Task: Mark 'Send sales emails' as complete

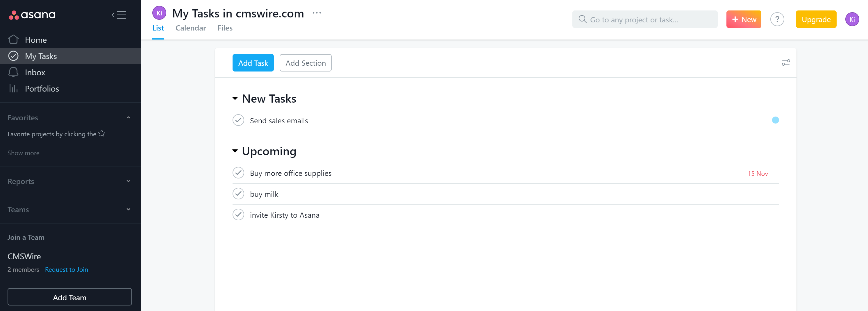Action: coord(238,120)
